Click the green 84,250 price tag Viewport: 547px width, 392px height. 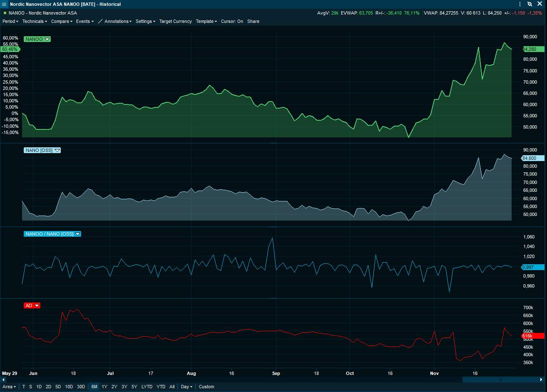click(x=533, y=49)
